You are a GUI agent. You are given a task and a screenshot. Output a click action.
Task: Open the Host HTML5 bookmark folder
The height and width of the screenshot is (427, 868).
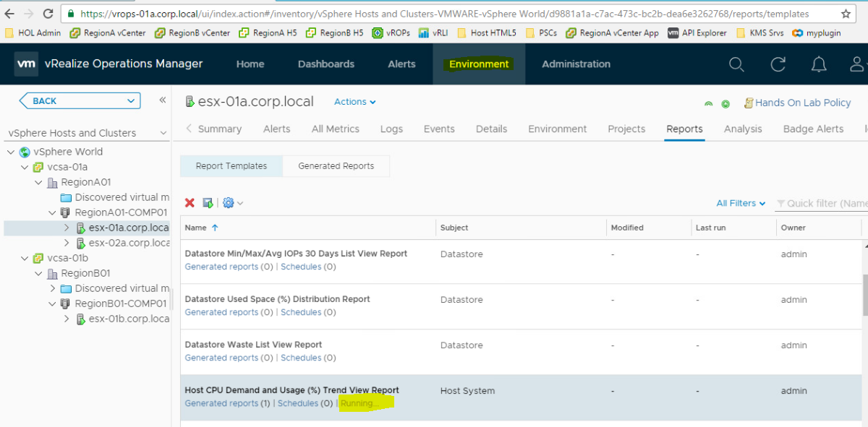(x=487, y=33)
